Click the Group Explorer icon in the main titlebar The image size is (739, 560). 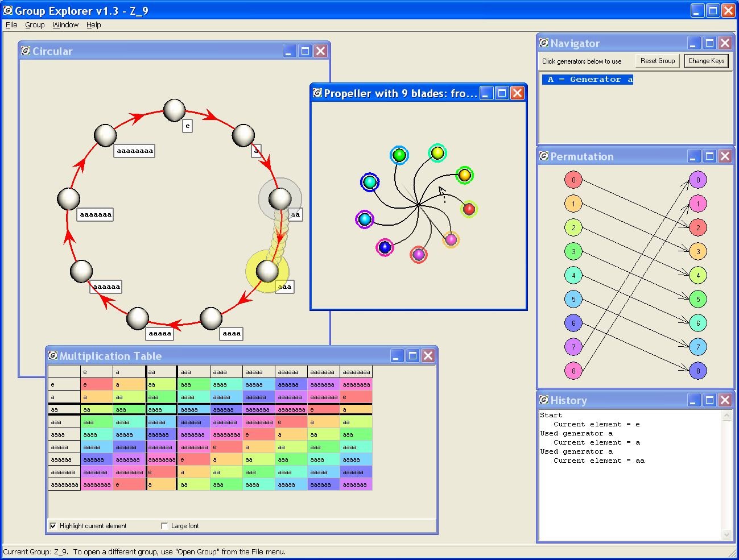pos(7,10)
